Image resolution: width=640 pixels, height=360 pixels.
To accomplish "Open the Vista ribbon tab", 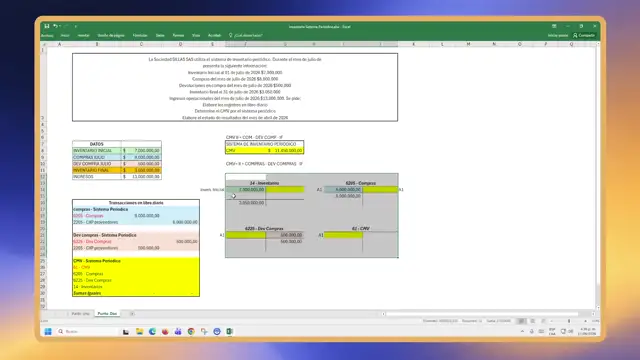I will 196,36.
